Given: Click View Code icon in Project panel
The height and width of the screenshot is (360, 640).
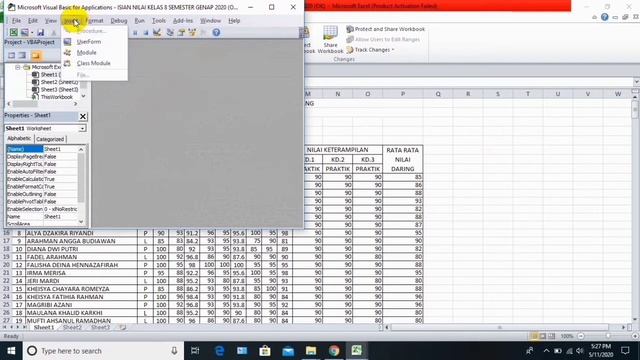Looking at the screenshot, I should tap(11, 56).
